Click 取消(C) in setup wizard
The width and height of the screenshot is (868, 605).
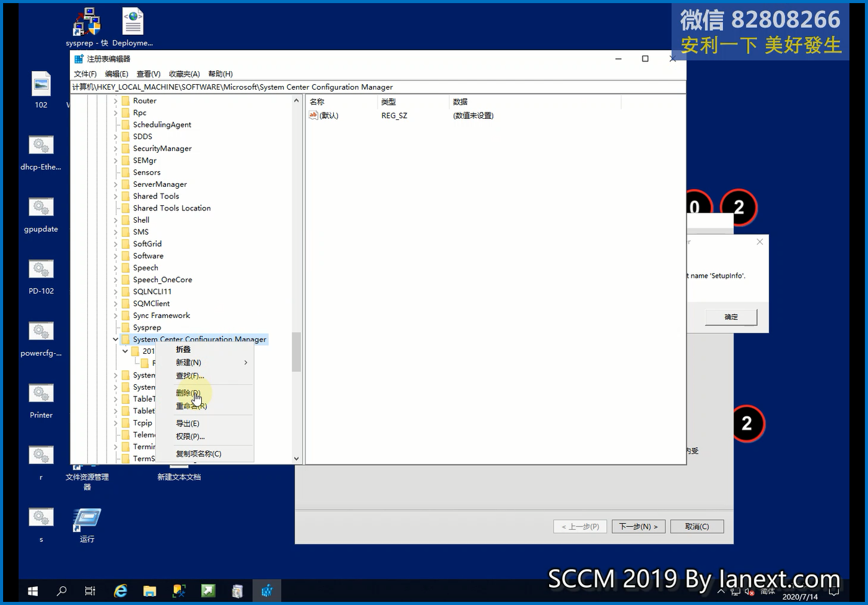tap(697, 526)
